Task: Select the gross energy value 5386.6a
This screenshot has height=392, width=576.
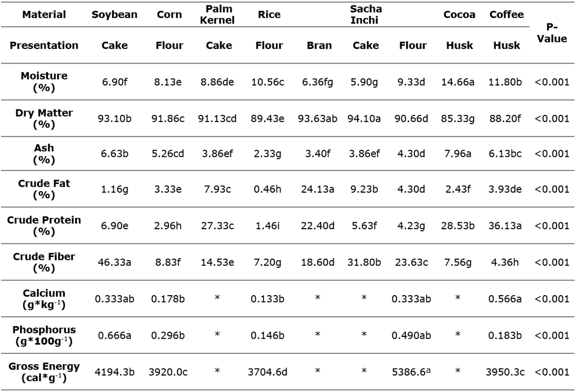Action: click(409, 372)
